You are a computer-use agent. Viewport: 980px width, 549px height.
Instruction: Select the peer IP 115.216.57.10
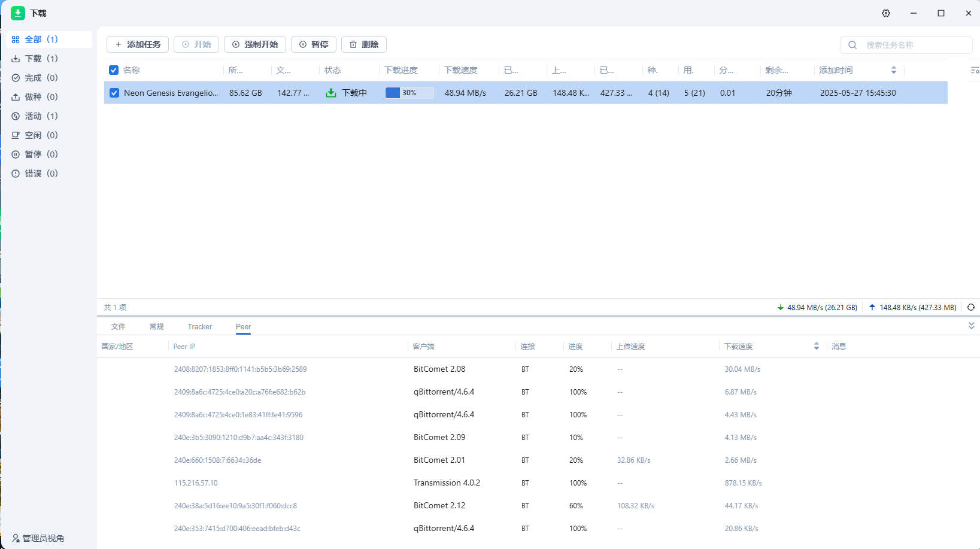[196, 483]
